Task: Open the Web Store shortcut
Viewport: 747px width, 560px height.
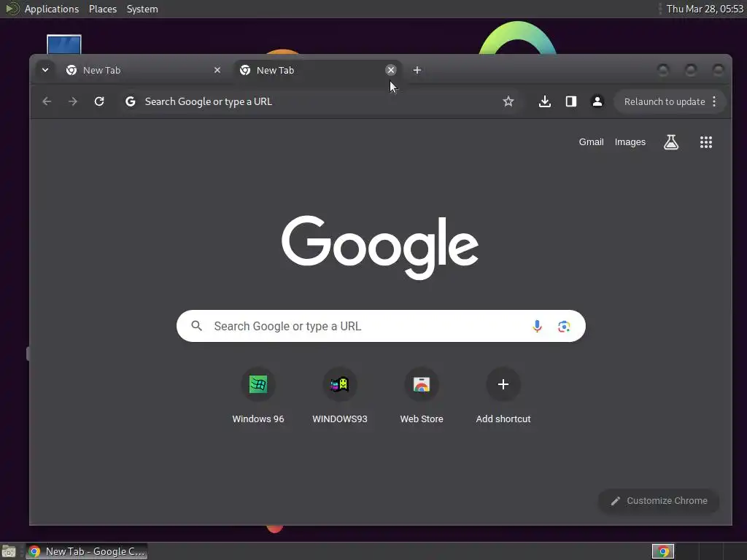Action: 422,396
